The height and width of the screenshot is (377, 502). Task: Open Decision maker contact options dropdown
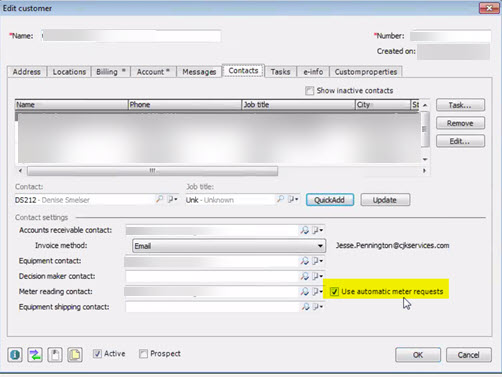pos(317,276)
